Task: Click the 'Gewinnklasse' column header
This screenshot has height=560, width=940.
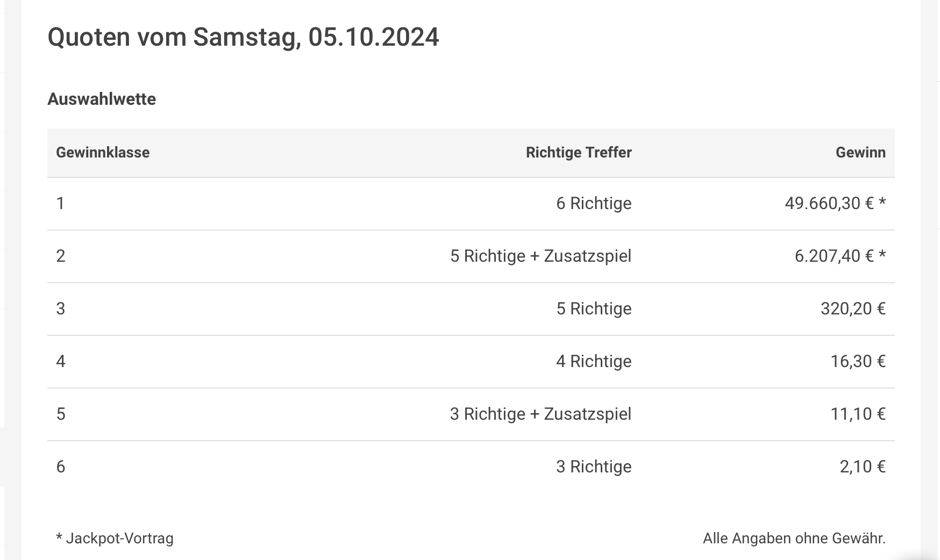Action: [x=103, y=153]
